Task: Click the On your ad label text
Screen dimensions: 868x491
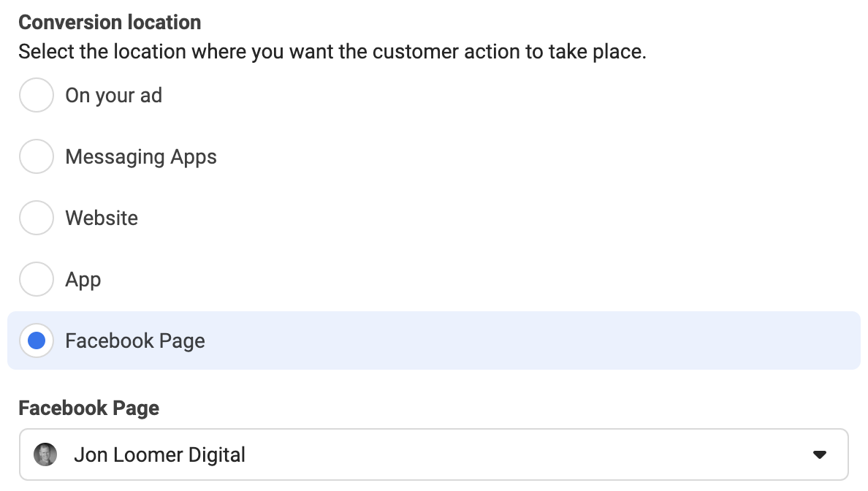Action: [x=113, y=96]
